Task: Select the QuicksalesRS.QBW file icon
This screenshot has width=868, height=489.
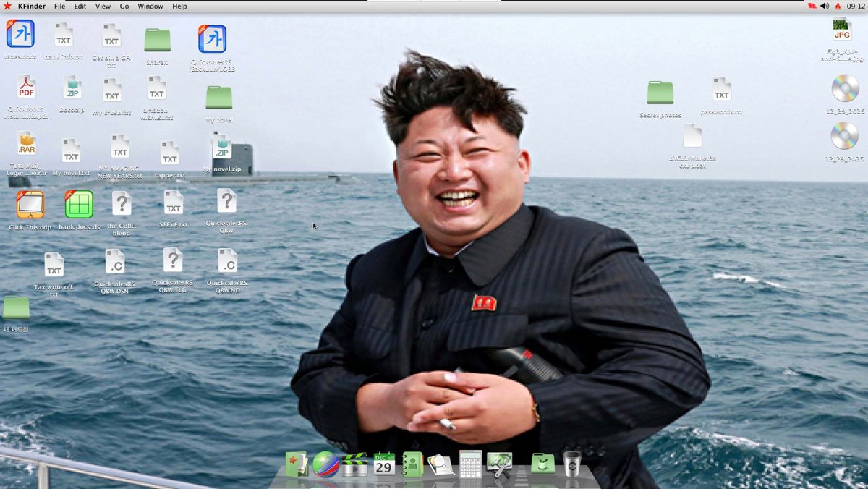Action: (x=226, y=201)
